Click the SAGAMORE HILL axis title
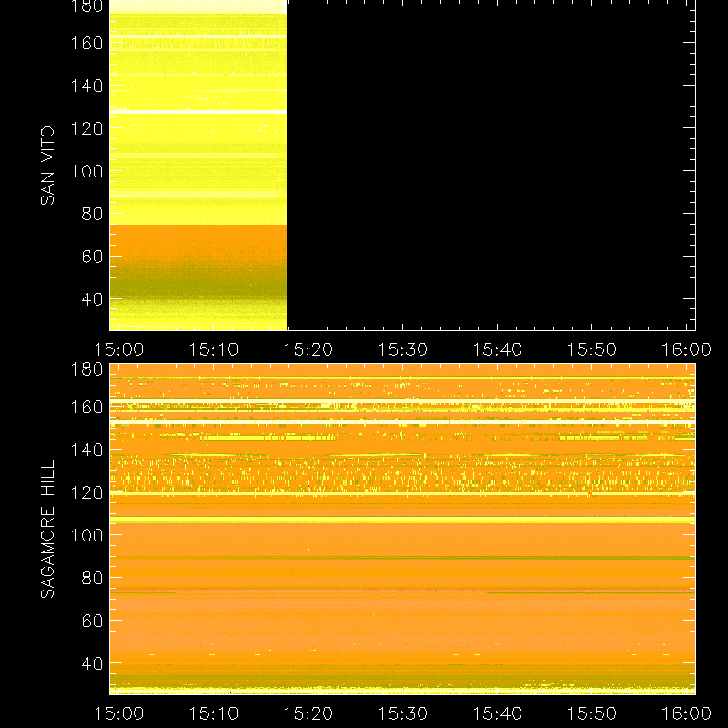The image size is (728, 728). pos(47,530)
